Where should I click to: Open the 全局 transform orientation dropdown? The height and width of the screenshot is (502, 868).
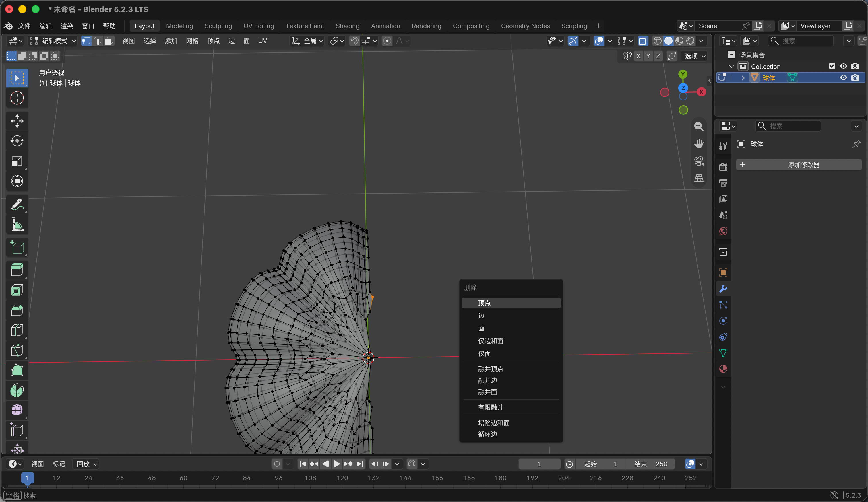307,41
